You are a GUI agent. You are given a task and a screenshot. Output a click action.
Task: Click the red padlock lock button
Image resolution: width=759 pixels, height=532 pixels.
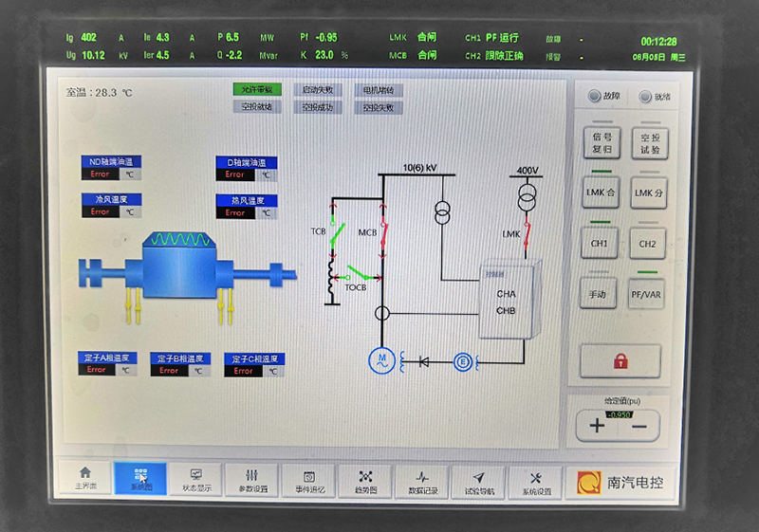(x=622, y=361)
